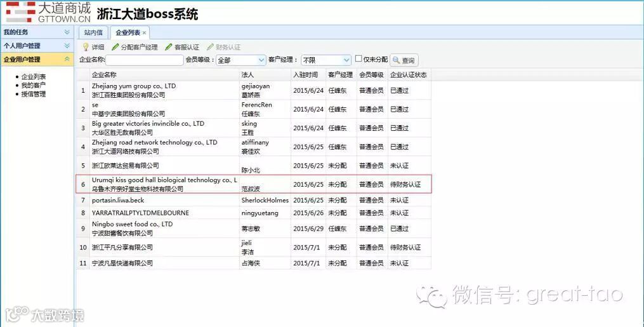The height and width of the screenshot is (327, 644).
Task: Click the 详细 toolbar button
Action: point(94,47)
